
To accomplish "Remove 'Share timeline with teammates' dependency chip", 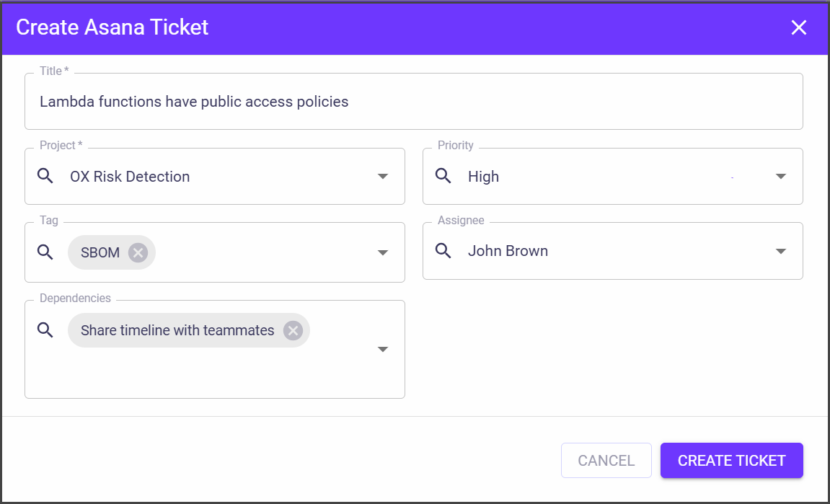I will pos(292,330).
